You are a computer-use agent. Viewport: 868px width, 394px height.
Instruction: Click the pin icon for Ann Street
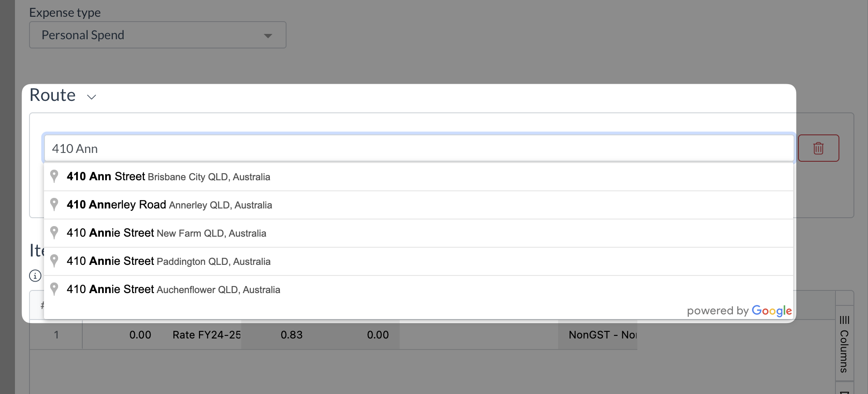pyautogui.click(x=54, y=176)
